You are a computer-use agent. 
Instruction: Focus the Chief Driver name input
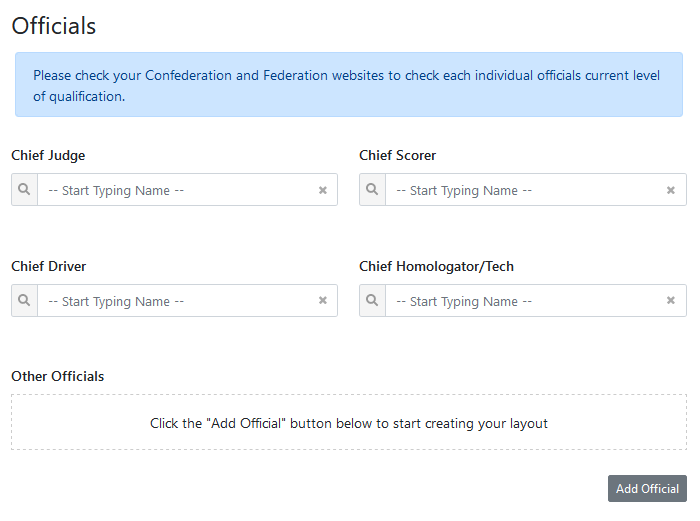point(175,301)
